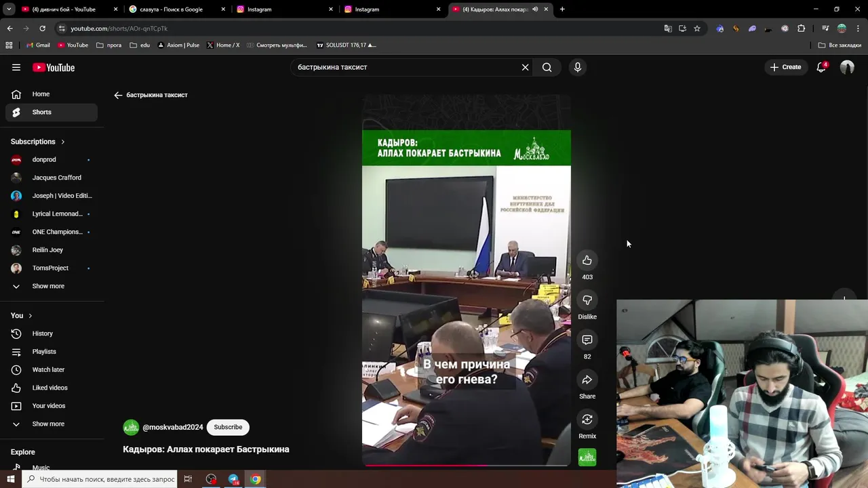The image size is (868, 488).
Task: Open Windows Start menu
Action: [11, 479]
